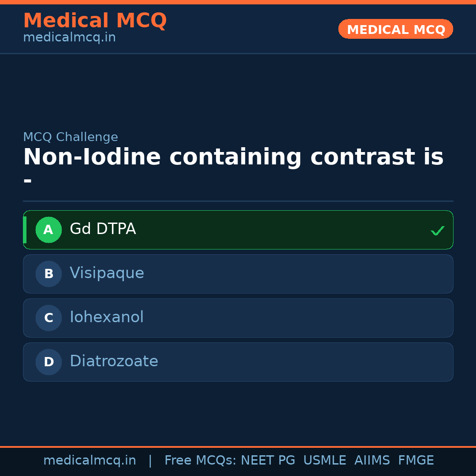Select answer option Iohexanol
Screen dimensions: 476x476
[x=238, y=318]
